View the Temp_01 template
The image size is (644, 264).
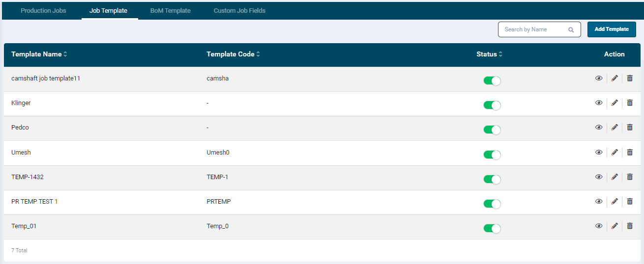coord(599,226)
